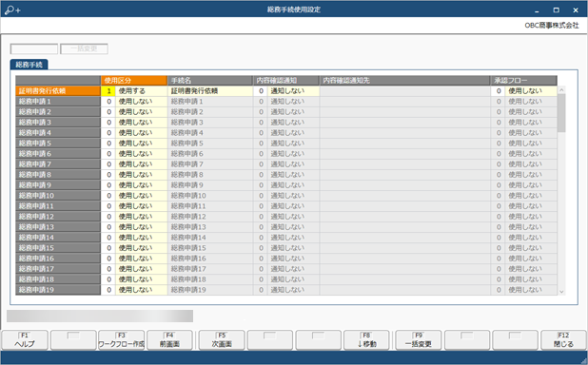Select row header 総務申請7
The image size is (588, 365).
coord(58,164)
